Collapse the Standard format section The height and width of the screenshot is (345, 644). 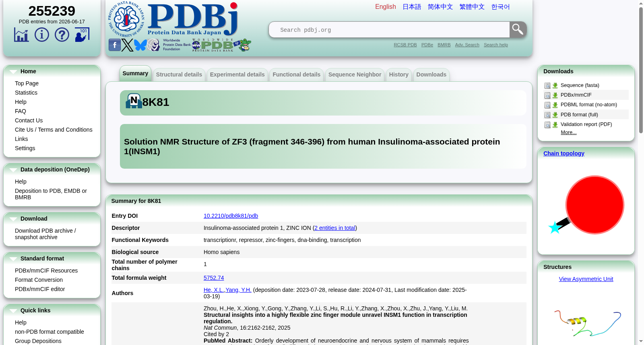(13, 259)
